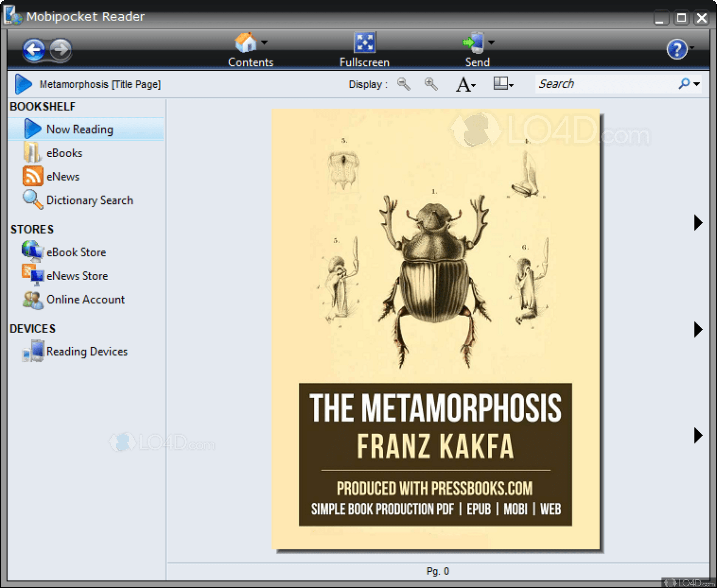Open Online Account
The height and width of the screenshot is (588, 717).
(x=86, y=299)
